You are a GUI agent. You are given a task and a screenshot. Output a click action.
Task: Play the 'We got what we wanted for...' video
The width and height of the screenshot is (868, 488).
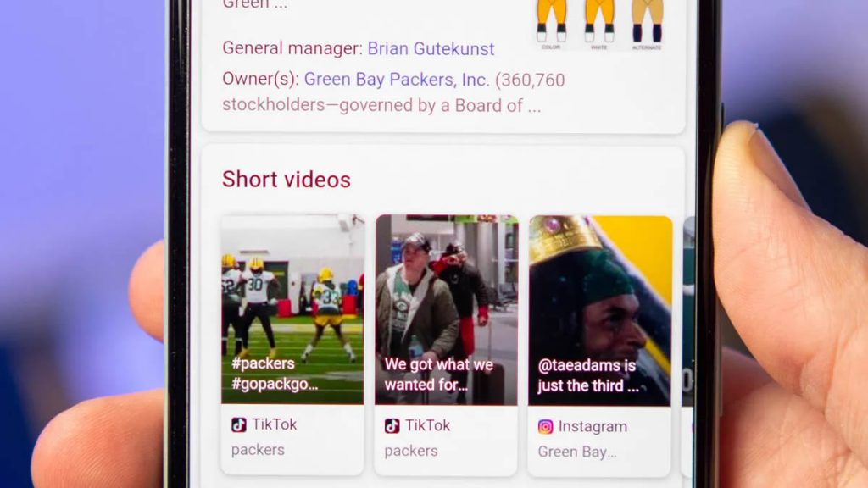point(446,310)
